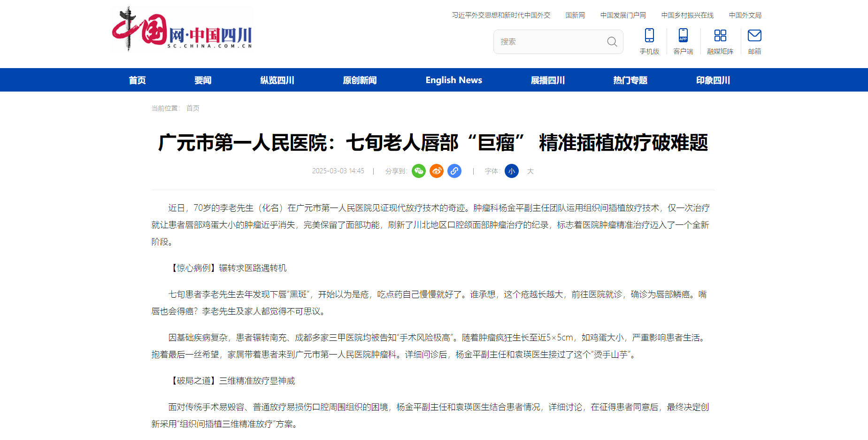Share article via WeChat icon
Image resolution: width=868 pixels, height=440 pixels.
(x=418, y=171)
